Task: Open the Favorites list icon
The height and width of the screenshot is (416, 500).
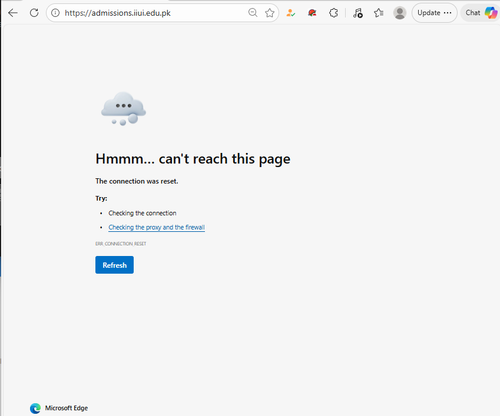Action: coord(379,13)
